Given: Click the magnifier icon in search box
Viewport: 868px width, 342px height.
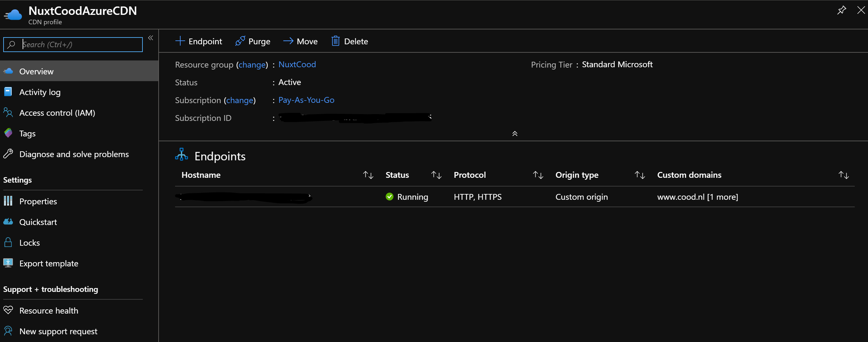Looking at the screenshot, I should [x=11, y=45].
